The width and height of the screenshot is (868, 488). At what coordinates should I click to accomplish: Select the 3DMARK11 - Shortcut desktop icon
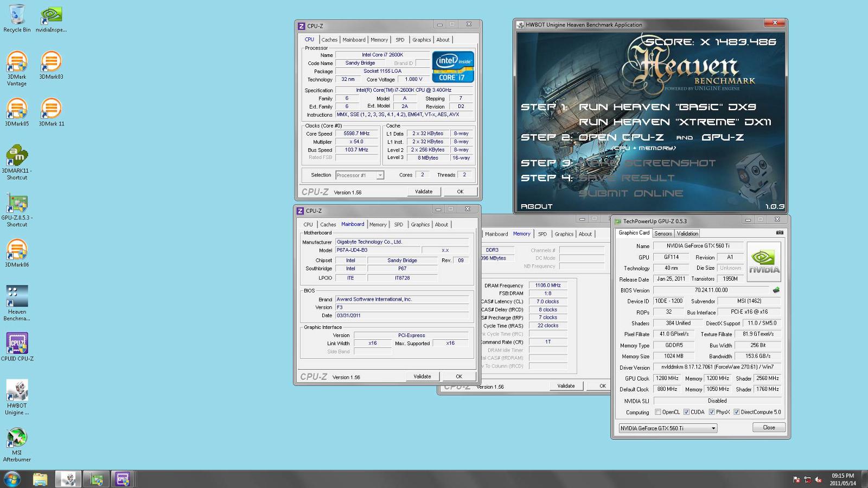17,162
